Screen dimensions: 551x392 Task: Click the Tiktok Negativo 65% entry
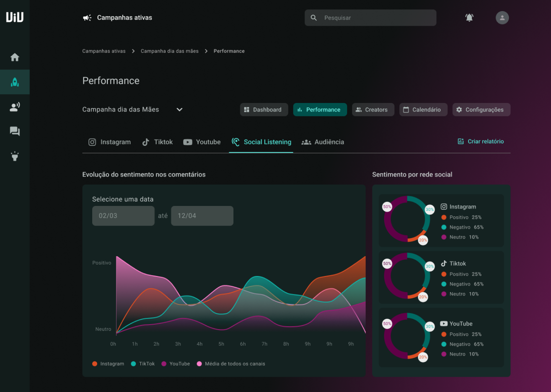pyautogui.click(x=462, y=284)
